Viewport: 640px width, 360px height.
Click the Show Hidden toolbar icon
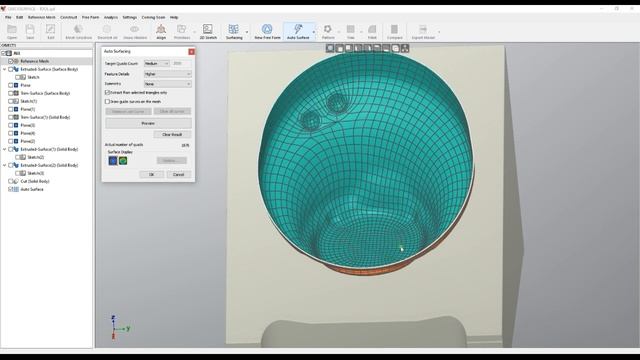[134, 29]
